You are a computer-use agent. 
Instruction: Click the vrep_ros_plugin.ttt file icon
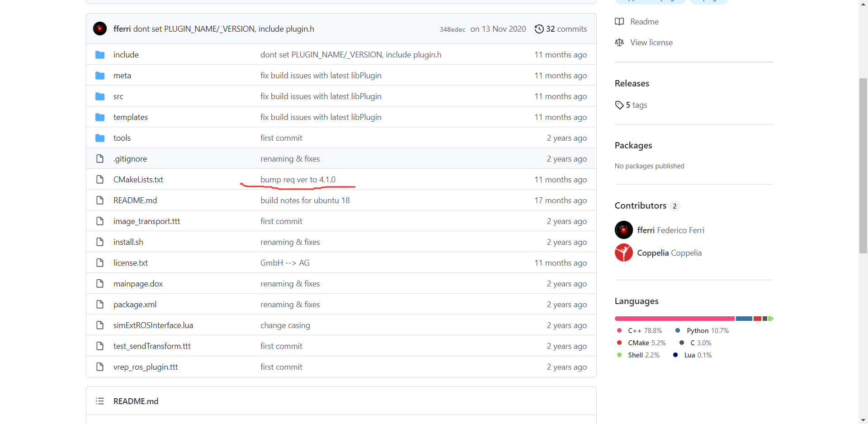tap(100, 367)
